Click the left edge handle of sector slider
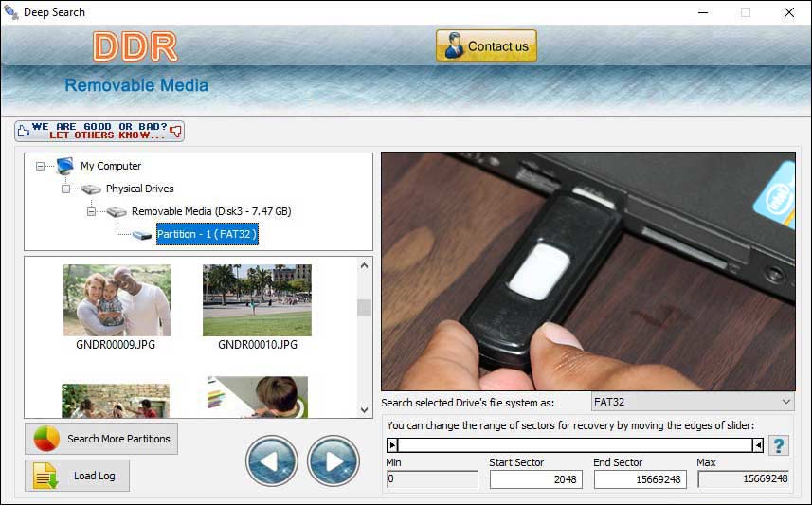812x505 pixels. (x=392, y=445)
